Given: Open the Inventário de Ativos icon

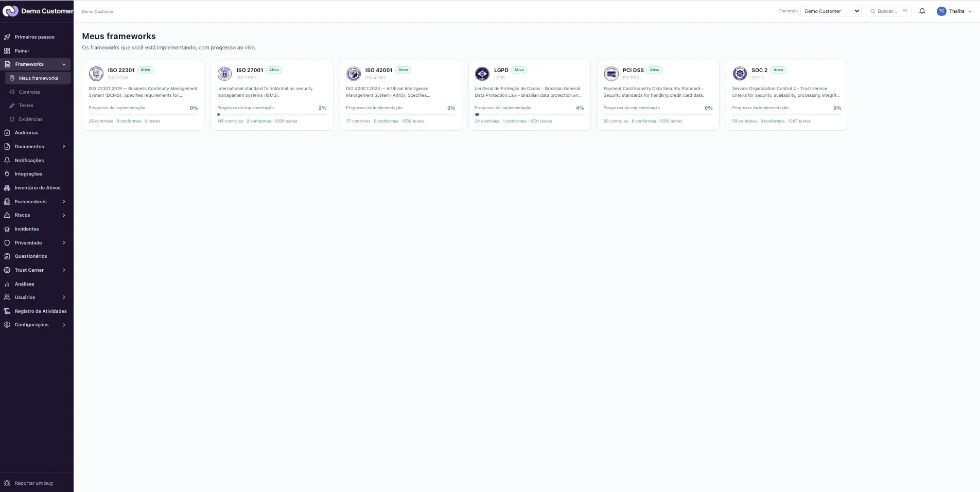Looking at the screenshot, I should click(x=7, y=188).
